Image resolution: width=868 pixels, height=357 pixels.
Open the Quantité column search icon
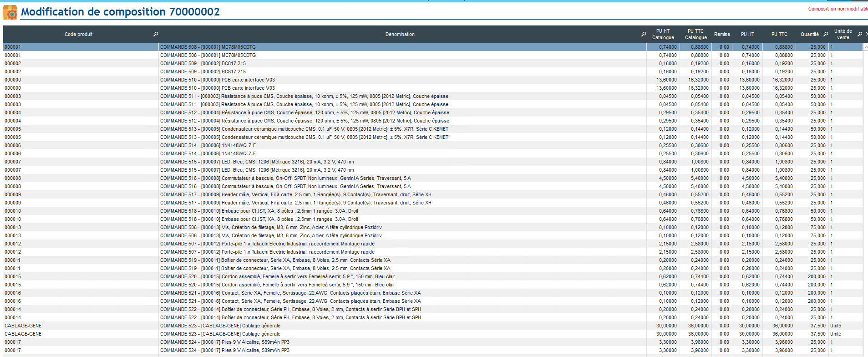click(x=826, y=34)
